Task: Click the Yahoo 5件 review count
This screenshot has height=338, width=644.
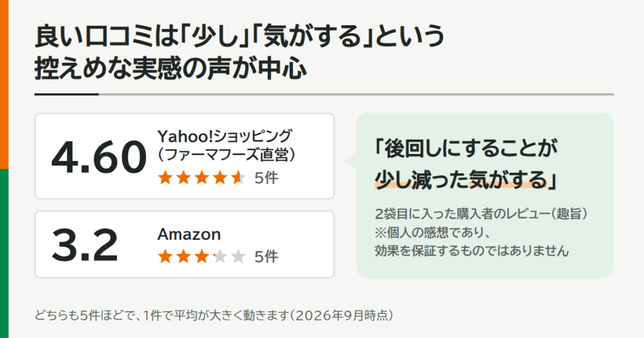Action: [266, 178]
